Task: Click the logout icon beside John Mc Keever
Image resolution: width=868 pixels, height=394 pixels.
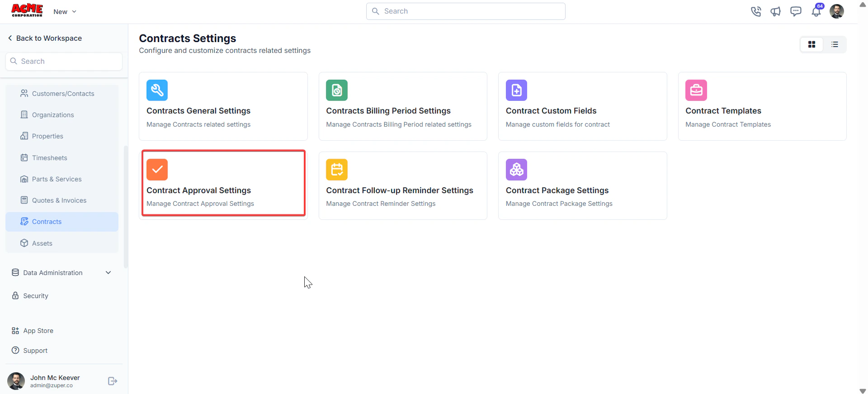Action: click(x=113, y=381)
